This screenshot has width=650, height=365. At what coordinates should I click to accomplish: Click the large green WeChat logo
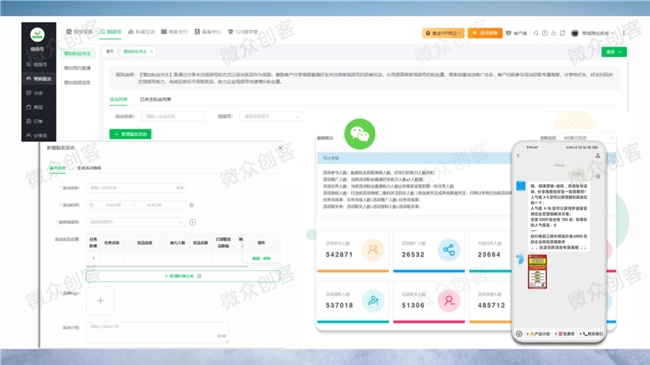pos(360,134)
